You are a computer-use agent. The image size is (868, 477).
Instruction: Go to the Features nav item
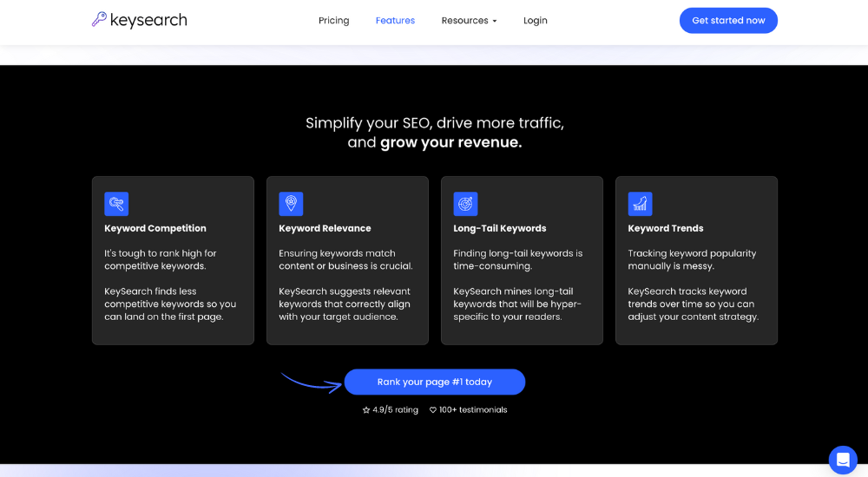[395, 21]
